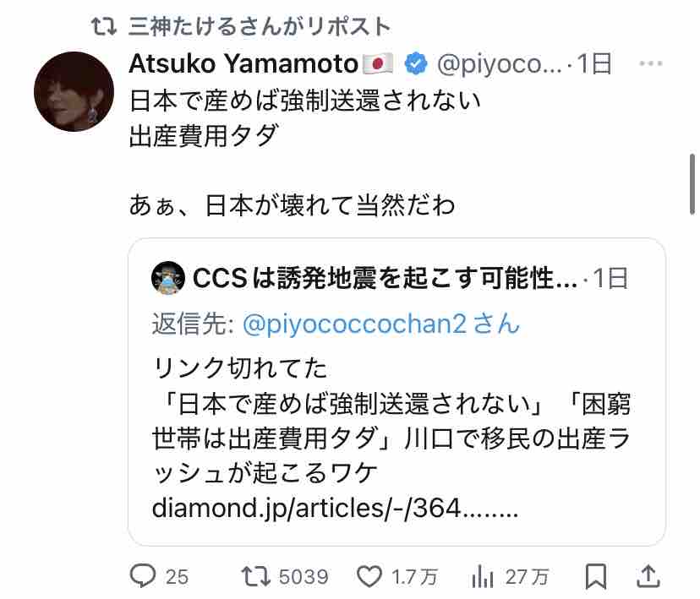Open the reply comment icon
Screen dimensions: 700x599
(x=142, y=576)
